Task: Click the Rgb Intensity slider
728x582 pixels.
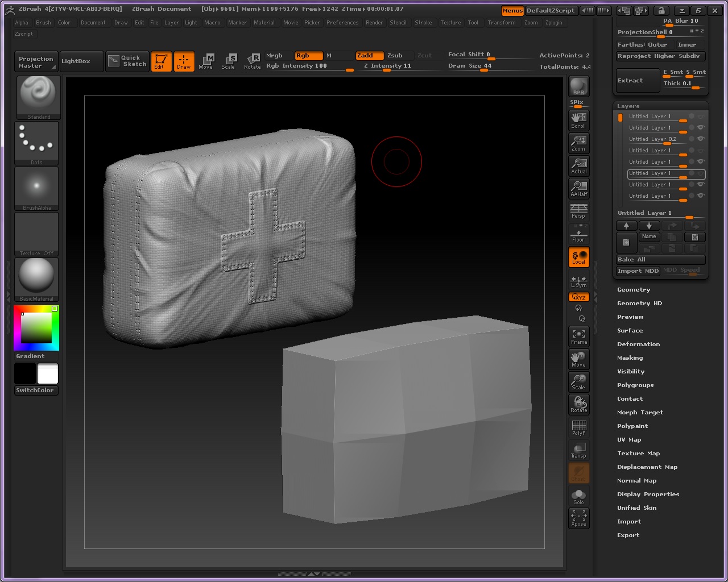Action: pos(310,66)
